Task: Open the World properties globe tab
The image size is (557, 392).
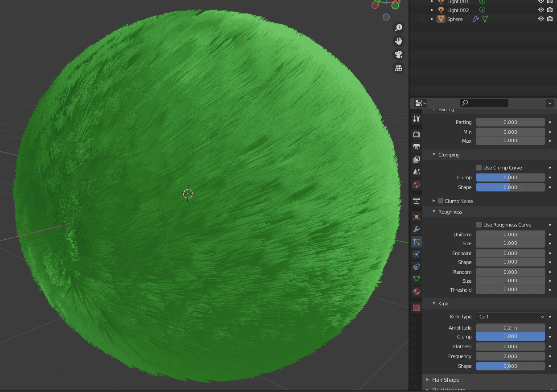Action: [x=416, y=184]
